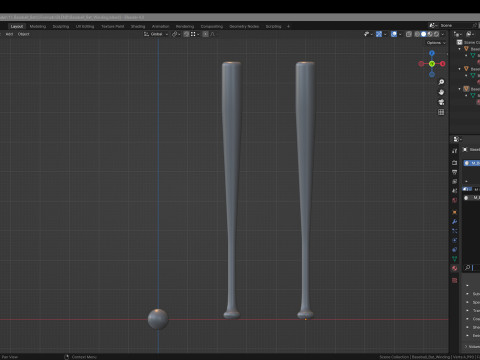The image size is (480, 360).
Task: Switch to rendered viewport shading
Action: coord(436,34)
